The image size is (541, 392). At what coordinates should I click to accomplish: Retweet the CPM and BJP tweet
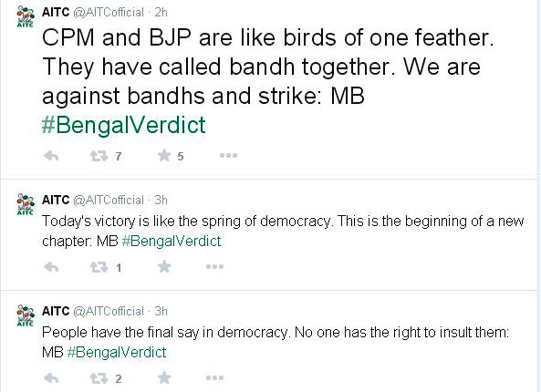point(99,156)
